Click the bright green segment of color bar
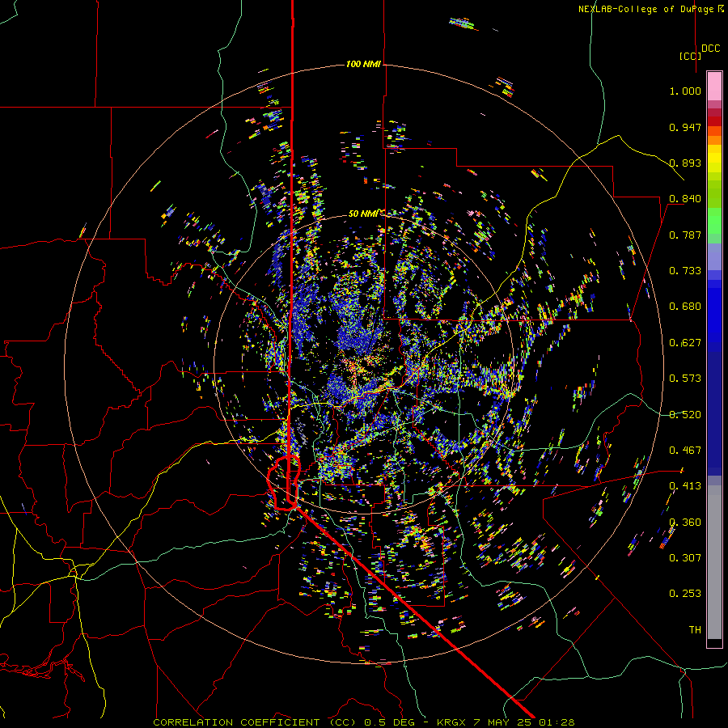The height and width of the screenshot is (728, 728). pos(714,221)
